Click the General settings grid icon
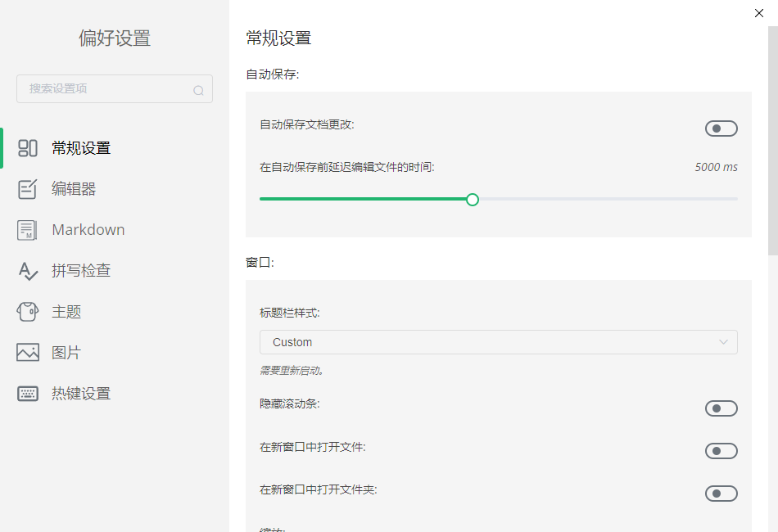778x532 pixels. (28, 148)
